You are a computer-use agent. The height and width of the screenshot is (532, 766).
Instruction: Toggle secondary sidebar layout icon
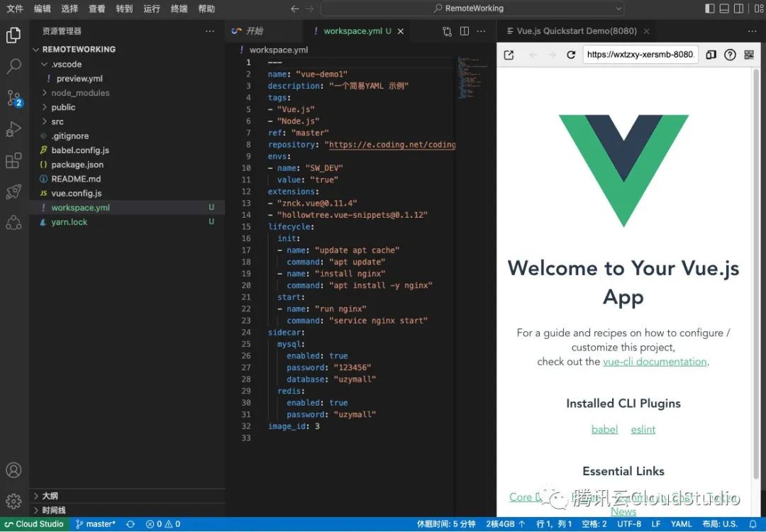[738, 9]
